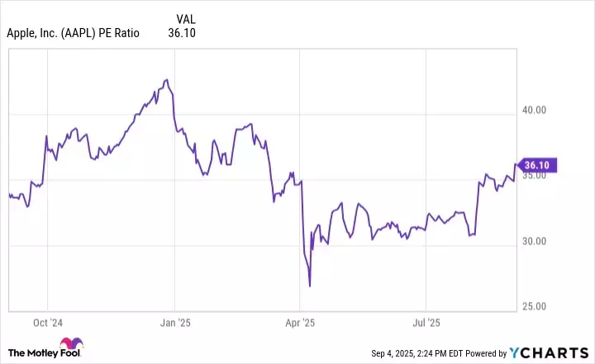
Task: Select the Apple, Inc. (AAPL) PE Ratio legend label
Action: 74,33
